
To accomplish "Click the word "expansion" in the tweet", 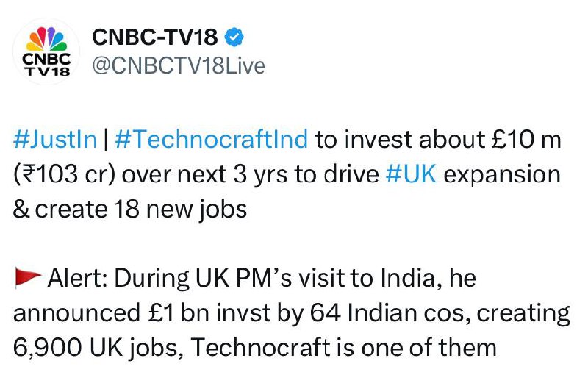I will pos(505,175).
